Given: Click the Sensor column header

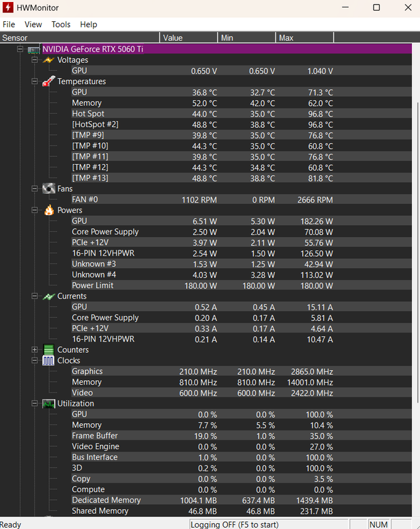Looking at the screenshot, I should coord(79,38).
